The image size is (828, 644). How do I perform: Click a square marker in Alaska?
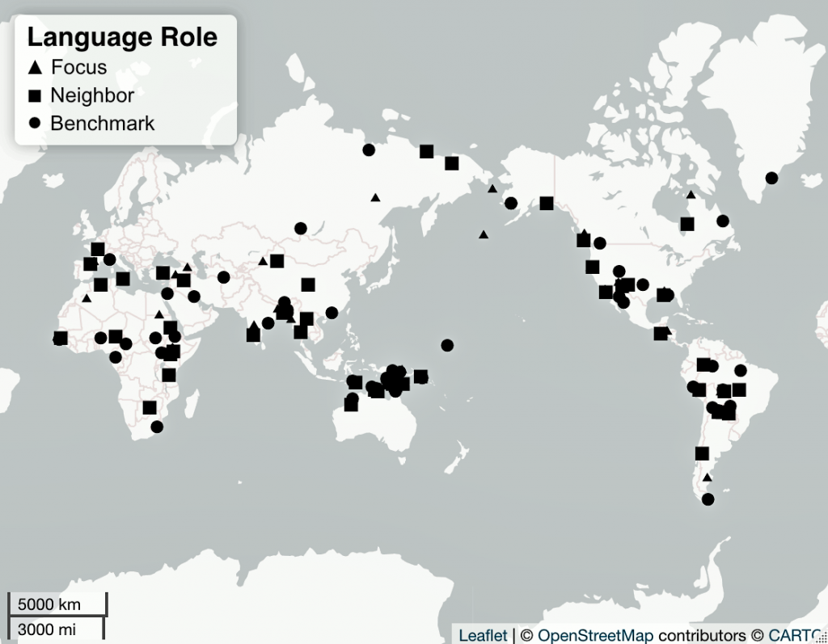(x=547, y=202)
